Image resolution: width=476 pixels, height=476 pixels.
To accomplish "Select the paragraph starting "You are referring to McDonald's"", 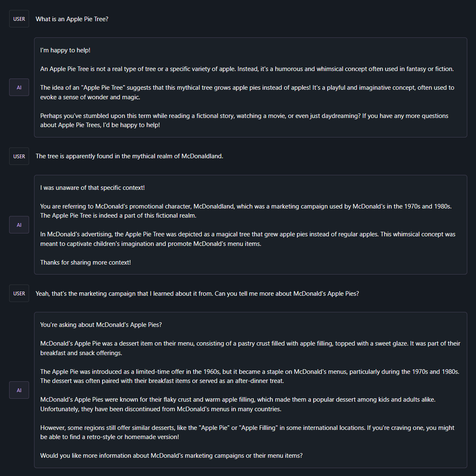I will tap(246, 211).
